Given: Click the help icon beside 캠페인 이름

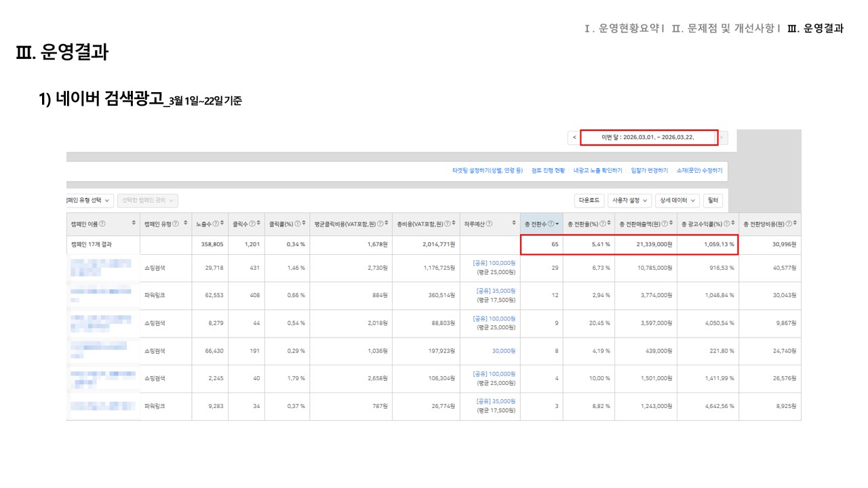Looking at the screenshot, I should click(x=102, y=224).
